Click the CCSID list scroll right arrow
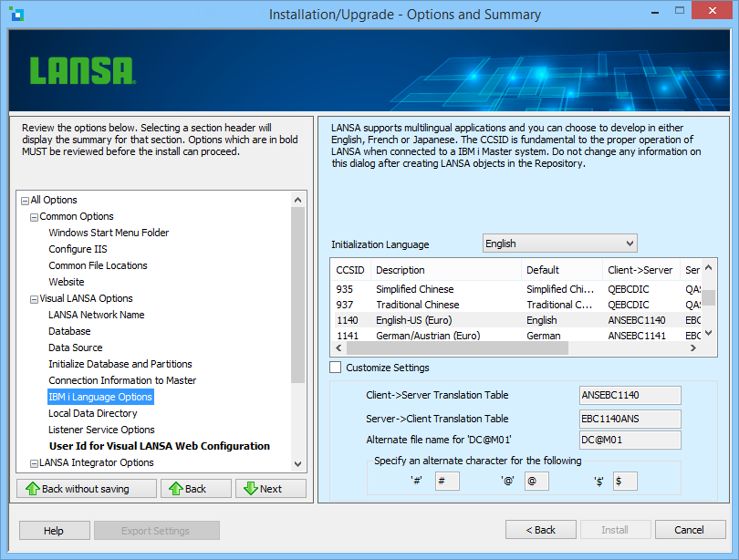 click(692, 348)
